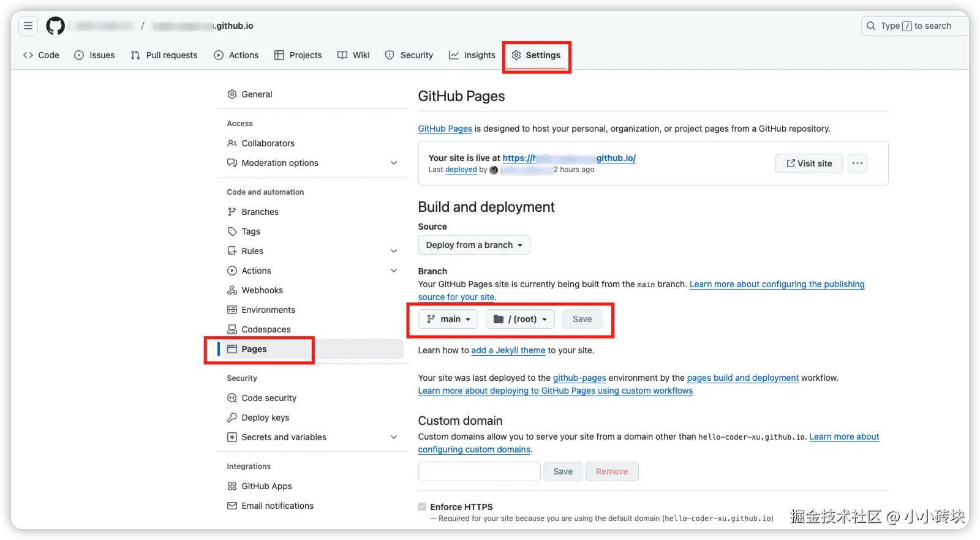Open the Security tab
Screen dimensions: 980x540
click(409, 55)
